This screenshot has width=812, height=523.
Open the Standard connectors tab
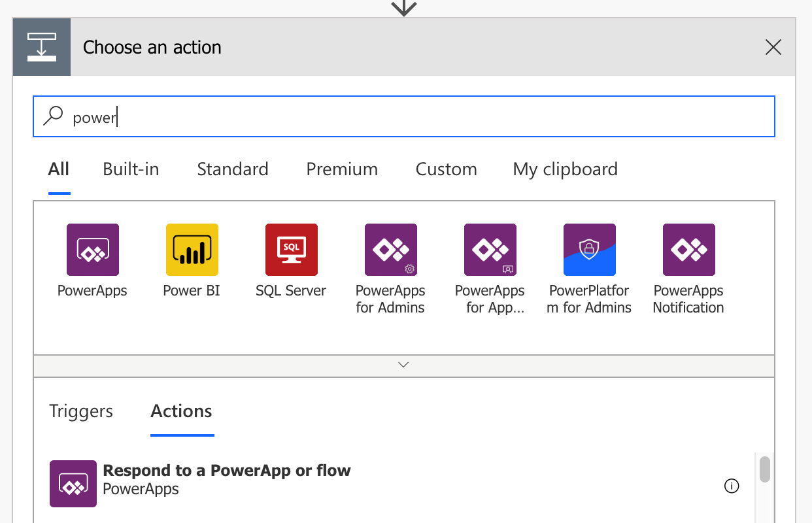[x=233, y=169]
